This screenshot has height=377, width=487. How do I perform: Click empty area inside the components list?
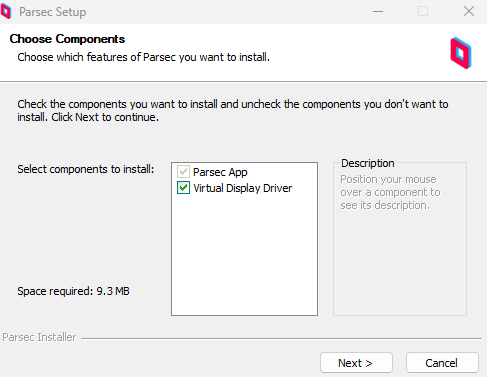coord(244,255)
